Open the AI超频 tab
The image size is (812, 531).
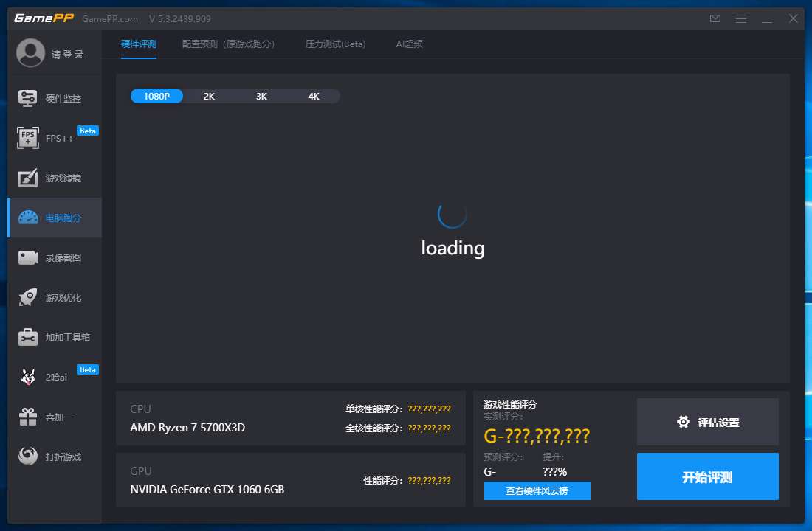point(409,44)
